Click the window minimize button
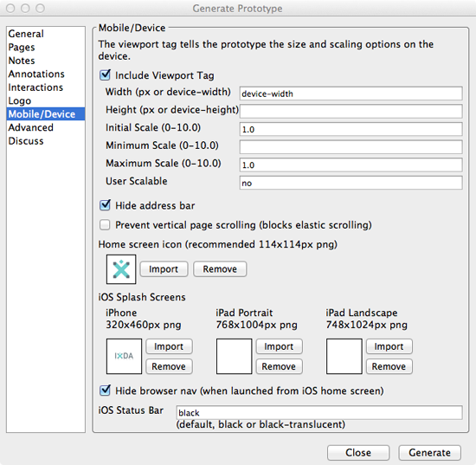The width and height of the screenshot is (476, 465). [x=25, y=8]
